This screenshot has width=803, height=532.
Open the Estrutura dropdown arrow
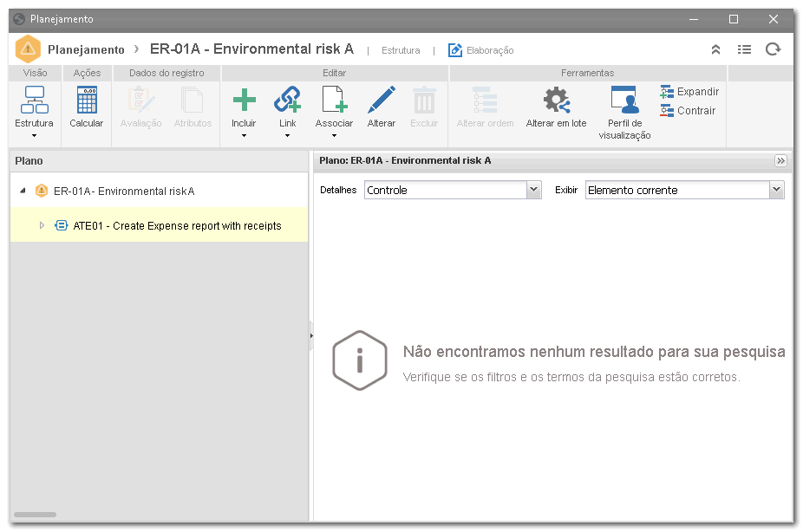[x=35, y=135]
